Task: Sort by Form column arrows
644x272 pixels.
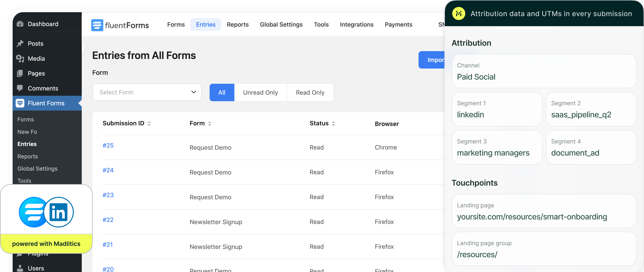Action: click(210, 123)
